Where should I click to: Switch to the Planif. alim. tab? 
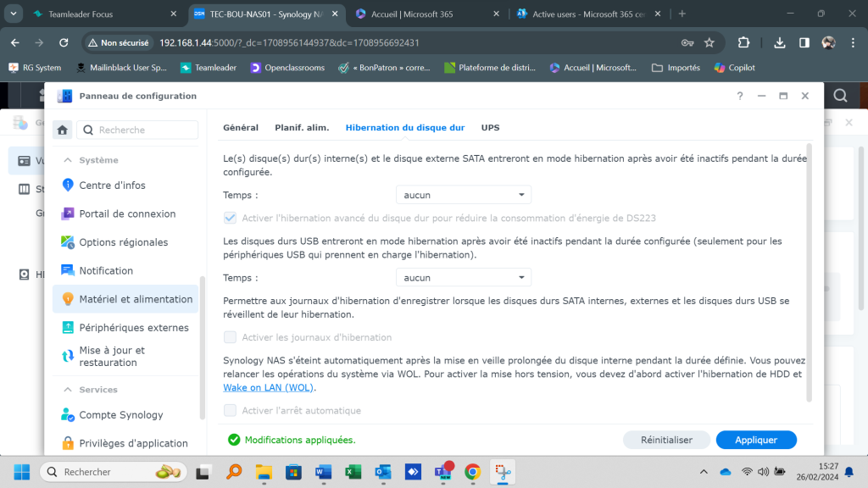[x=302, y=128]
